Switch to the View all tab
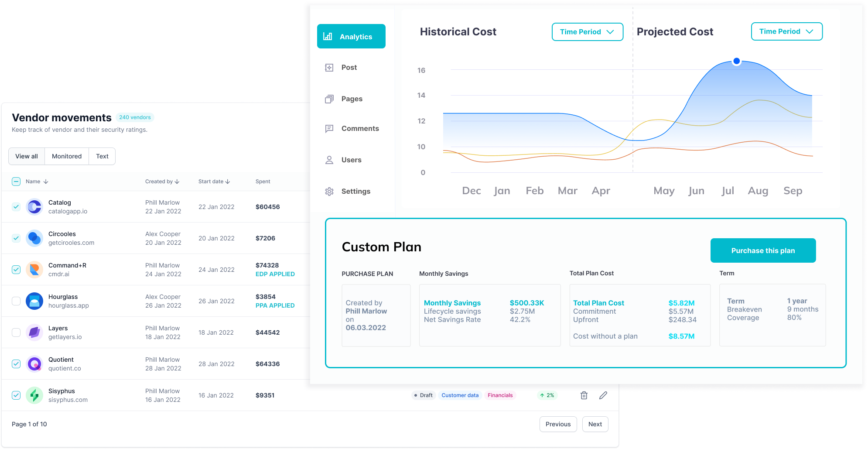The width and height of the screenshot is (868, 449). [27, 156]
